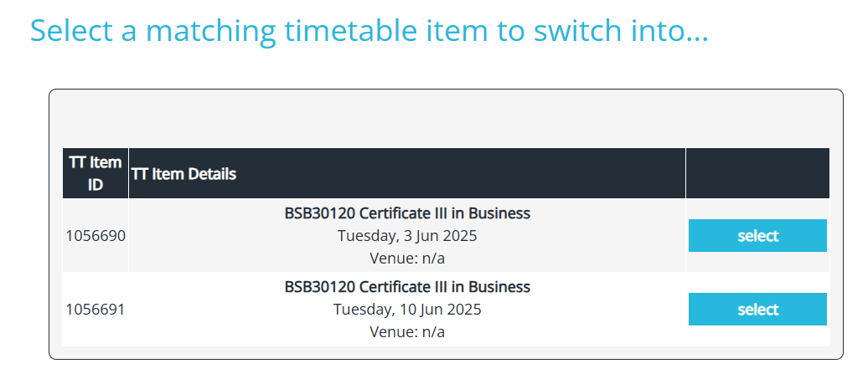Select timetable item 1056690
The height and width of the screenshot is (369, 868).
point(757,236)
